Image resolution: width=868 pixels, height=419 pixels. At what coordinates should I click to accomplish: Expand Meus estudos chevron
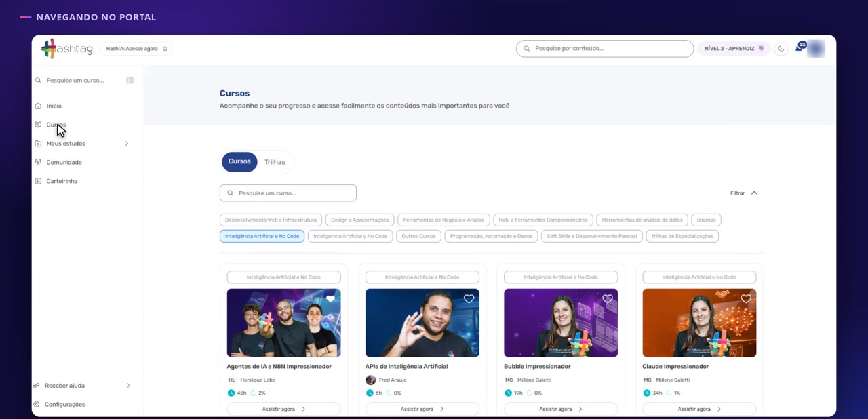pos(127,144)
